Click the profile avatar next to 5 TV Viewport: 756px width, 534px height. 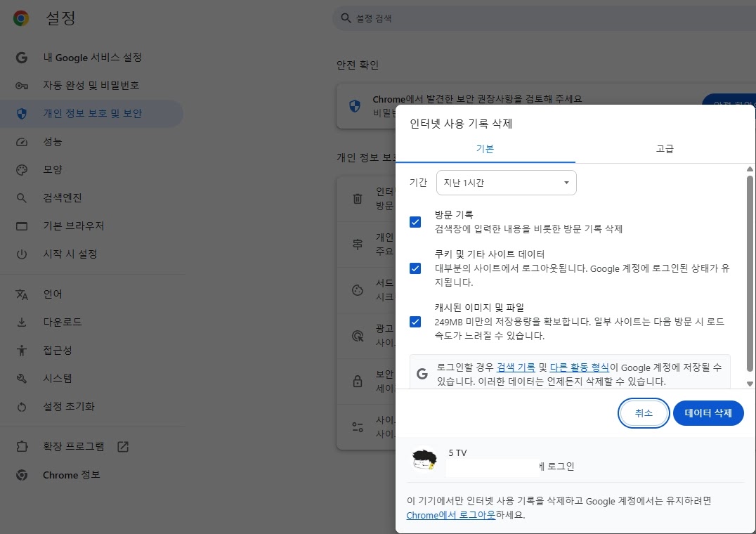tap(425, 460)
